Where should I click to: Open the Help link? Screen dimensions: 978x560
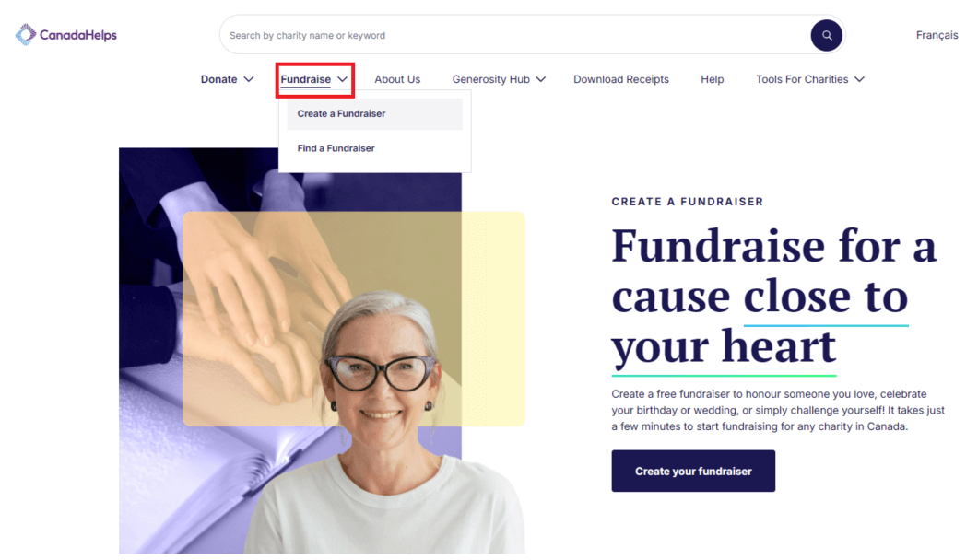(x=712, y=79)
